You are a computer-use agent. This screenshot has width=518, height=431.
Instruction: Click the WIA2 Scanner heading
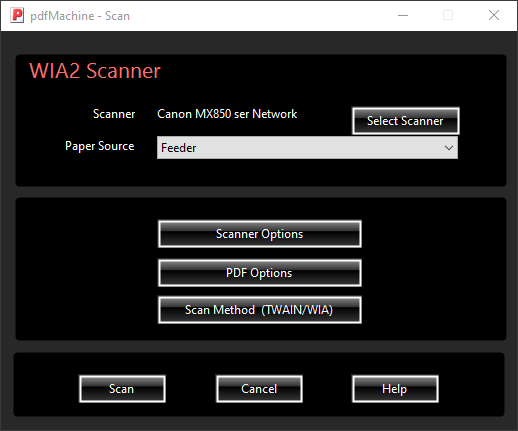coord(95,71)
